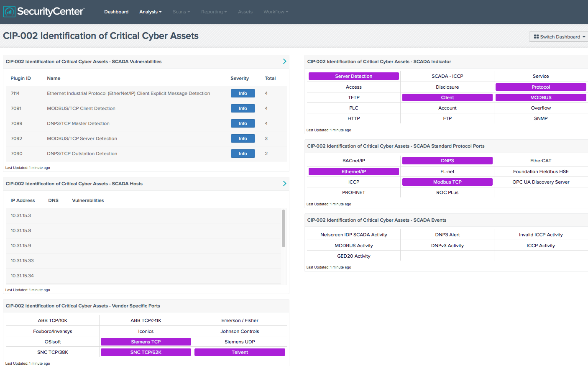The width and height of the screenshot is (588, 366).
Task: Click the Info severity badge for plugin 7114
Action: (x=243, y=93)
